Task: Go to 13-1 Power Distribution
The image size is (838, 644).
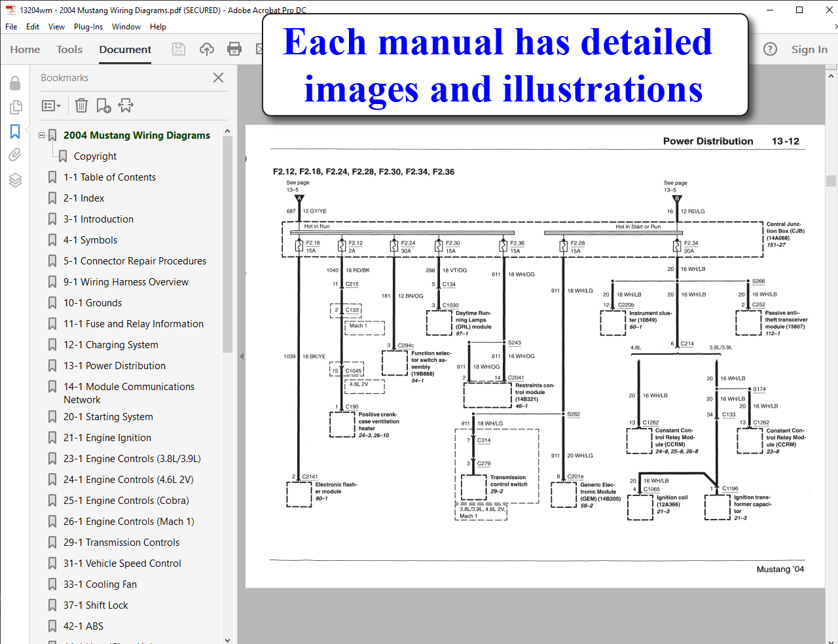Action: pyautogui.click(x=115, y=366)
